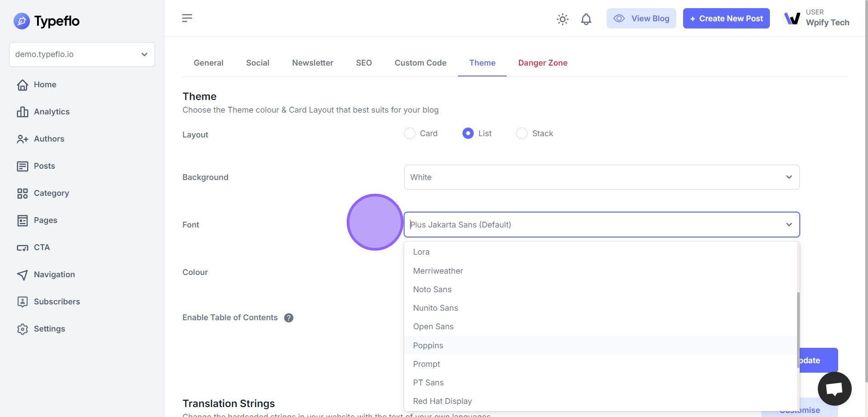
Task: Collapse the Font dropdown chevron
Action: click(x=788, y=225)
